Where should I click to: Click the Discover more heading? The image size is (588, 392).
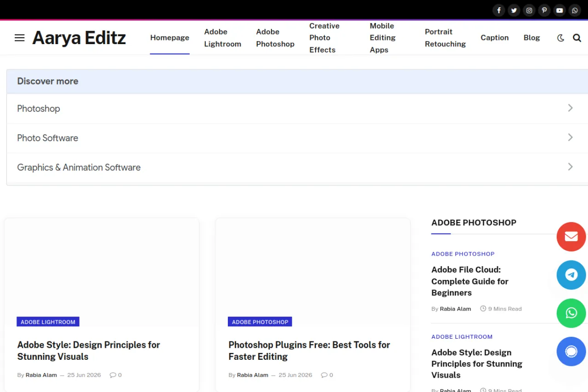pyautogui.click(x=48, y=81)
